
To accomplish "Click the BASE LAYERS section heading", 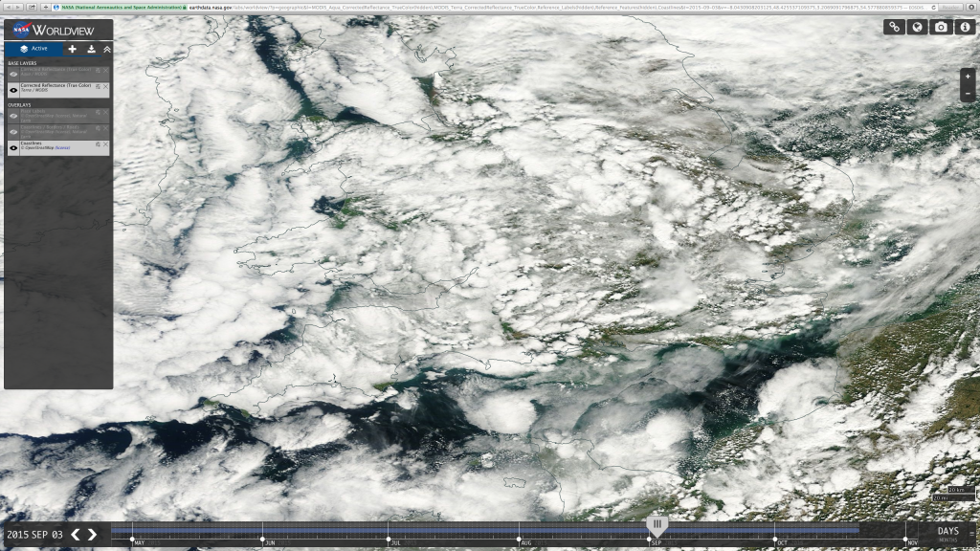I will click(x=22, y=63).
